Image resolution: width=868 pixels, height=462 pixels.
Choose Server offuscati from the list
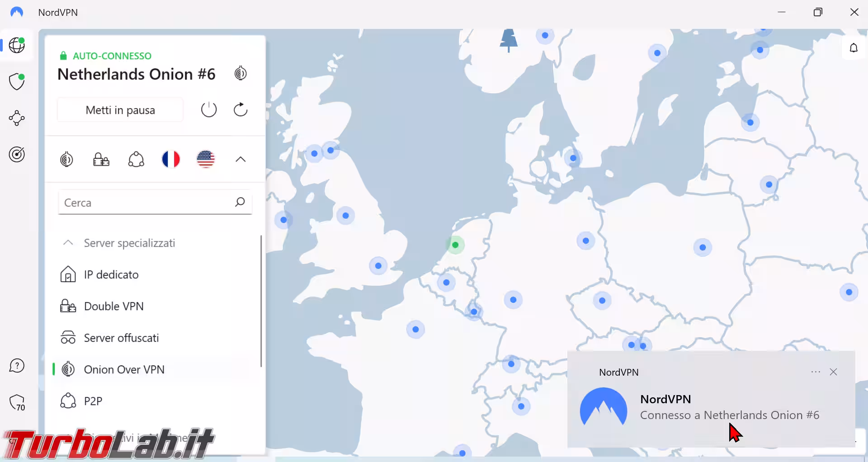121,338
